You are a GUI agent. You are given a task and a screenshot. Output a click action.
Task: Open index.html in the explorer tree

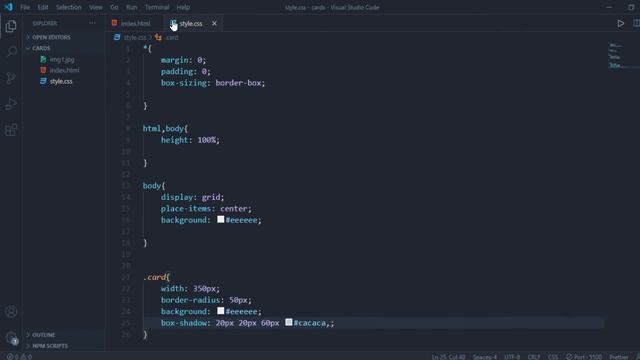(64, 70)
